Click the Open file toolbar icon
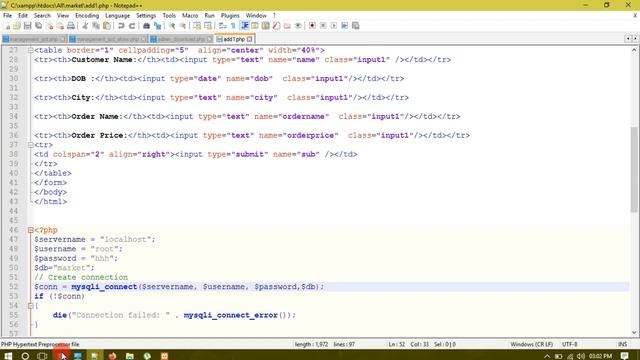This screenshot has width=640, height=360. pos(17,26)
